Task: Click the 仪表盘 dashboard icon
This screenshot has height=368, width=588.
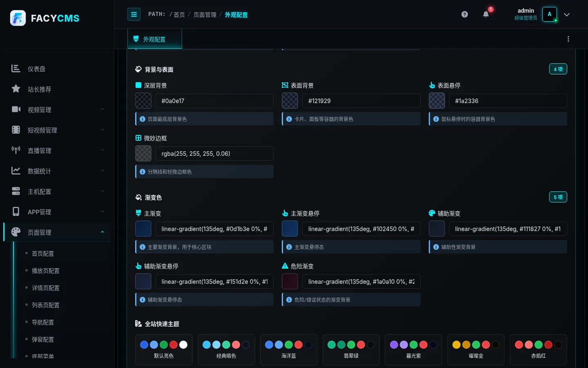Action: point(16,69)
